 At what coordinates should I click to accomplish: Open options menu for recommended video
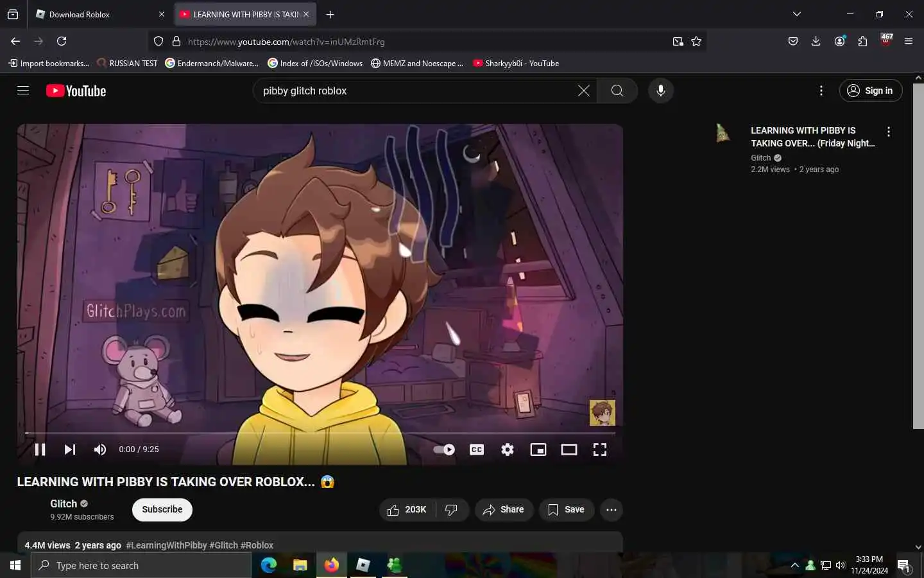pos(889,132)
